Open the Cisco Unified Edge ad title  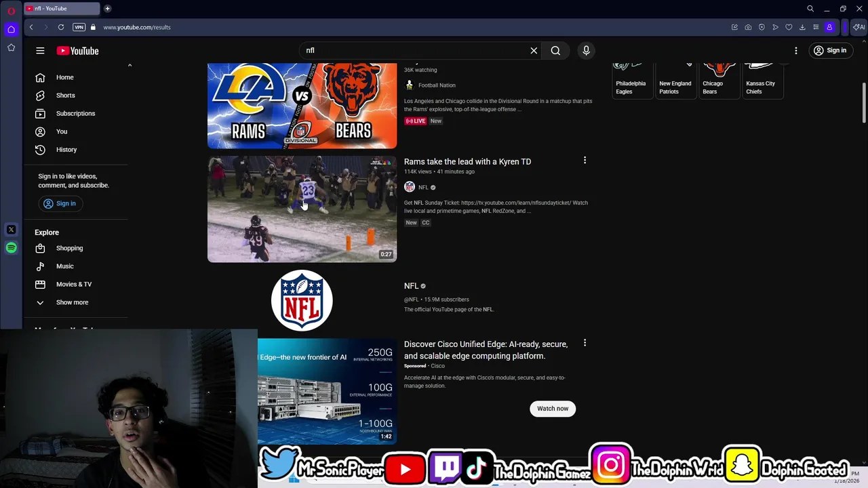pyautogui.click(x=486, y=350)
